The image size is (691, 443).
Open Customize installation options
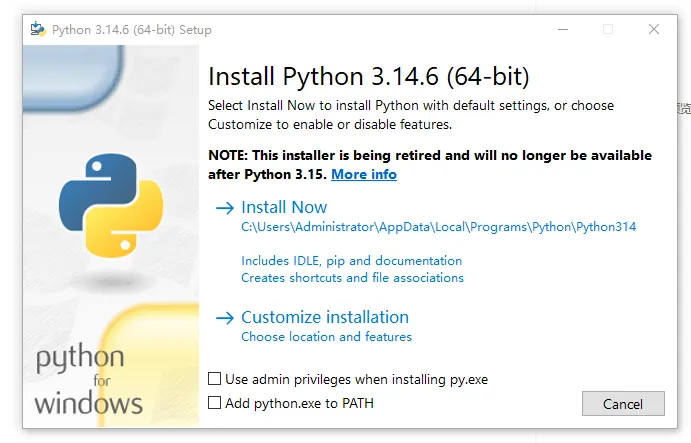(x=325, y=317)
